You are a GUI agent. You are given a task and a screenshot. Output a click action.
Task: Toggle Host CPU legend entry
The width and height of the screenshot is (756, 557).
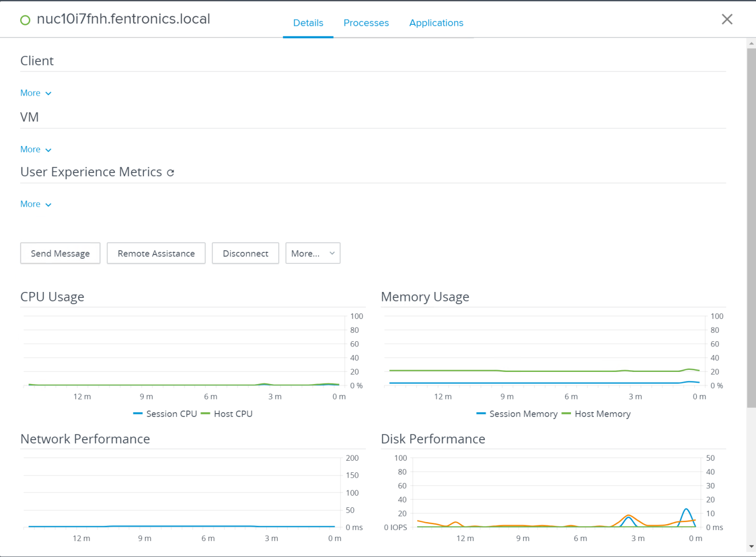pyautogui.click(x=227, y=414)
